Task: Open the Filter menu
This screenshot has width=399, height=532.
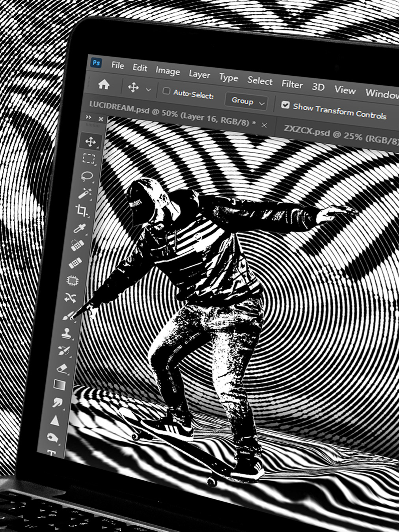Action: [x=292, y=84]
